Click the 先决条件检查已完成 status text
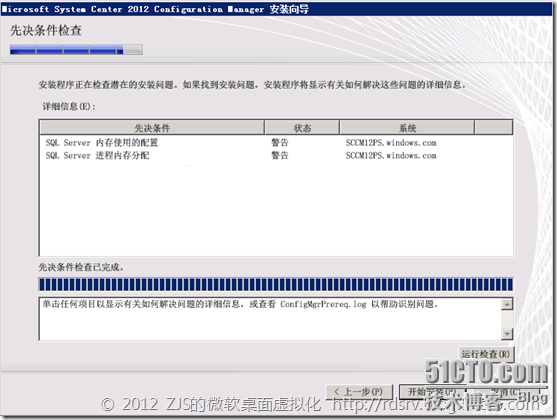The image size is (557, 420). tap(81, 267)
